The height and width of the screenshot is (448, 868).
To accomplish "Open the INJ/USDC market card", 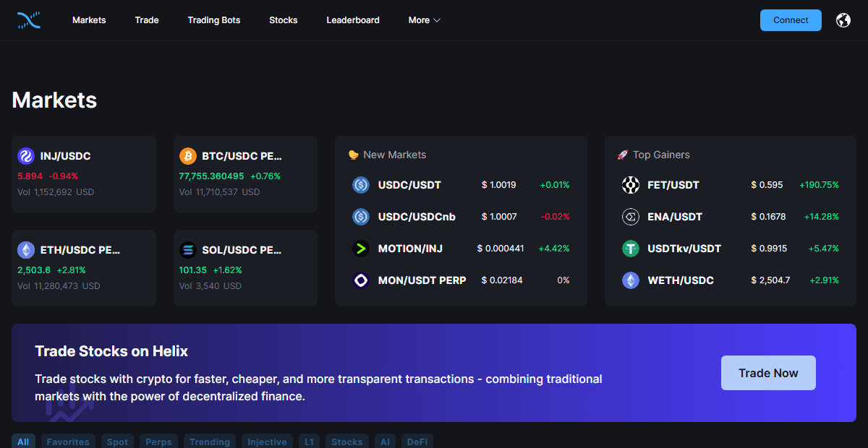I will [x=84, y=174].
